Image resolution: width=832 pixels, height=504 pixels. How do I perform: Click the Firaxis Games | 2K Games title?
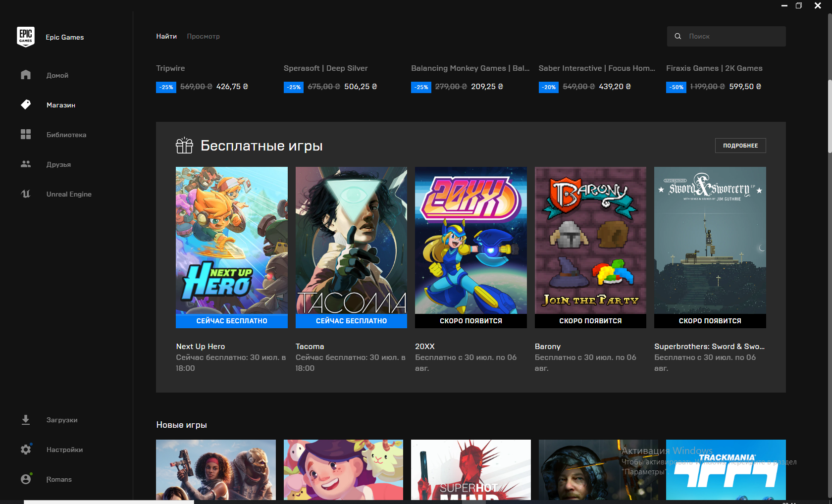[714, 68]
